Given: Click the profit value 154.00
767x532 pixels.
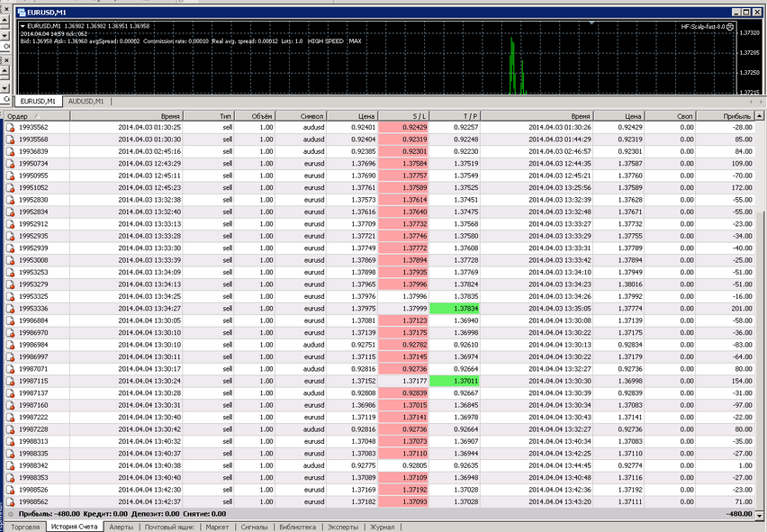Looking at the screenshot, I should click(742, 382).
